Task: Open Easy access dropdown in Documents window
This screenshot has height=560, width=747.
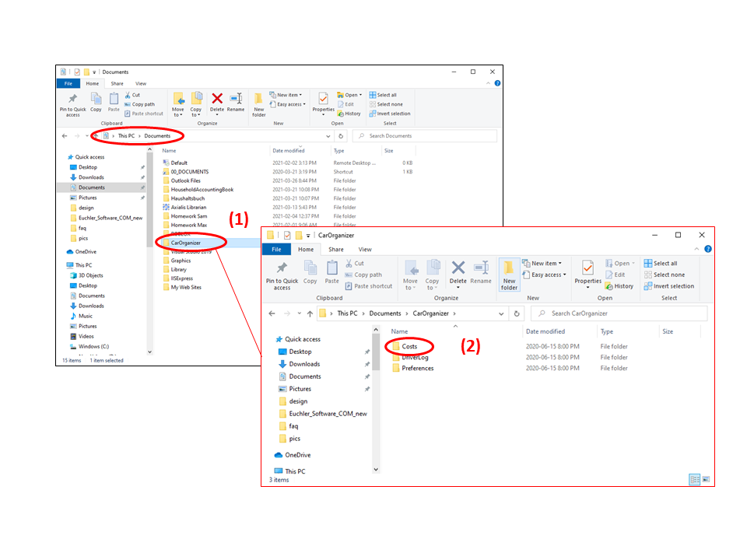Action: coord(291,104)
